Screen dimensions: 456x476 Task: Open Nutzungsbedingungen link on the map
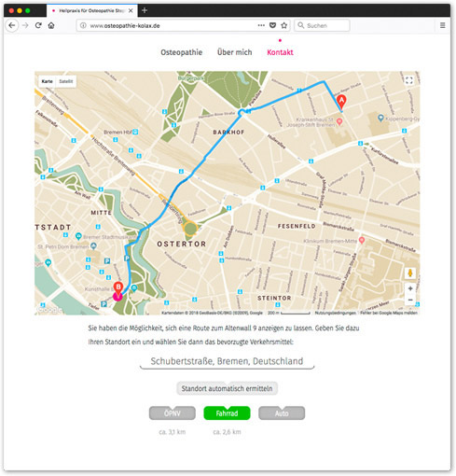335,313
